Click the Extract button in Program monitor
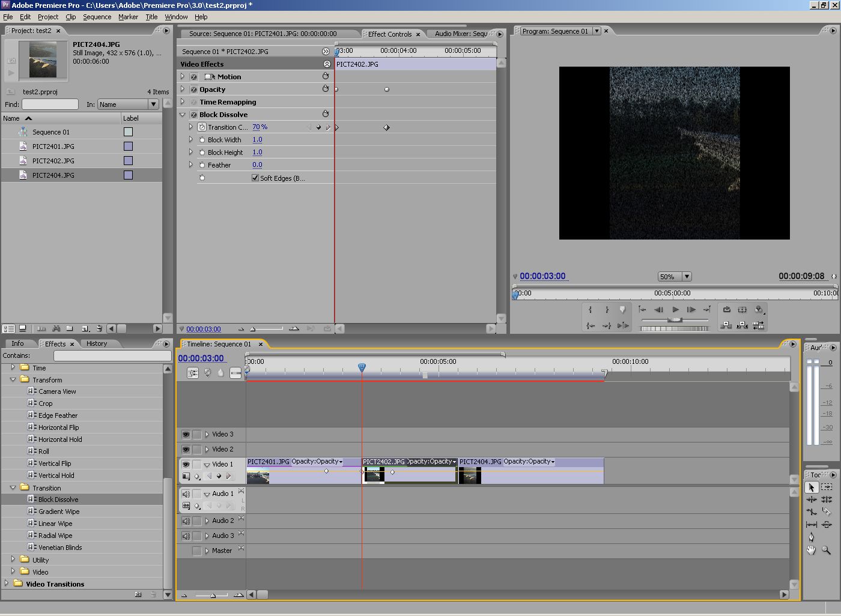This screenshot has width=841, height=616. click(x=742, y=325)
